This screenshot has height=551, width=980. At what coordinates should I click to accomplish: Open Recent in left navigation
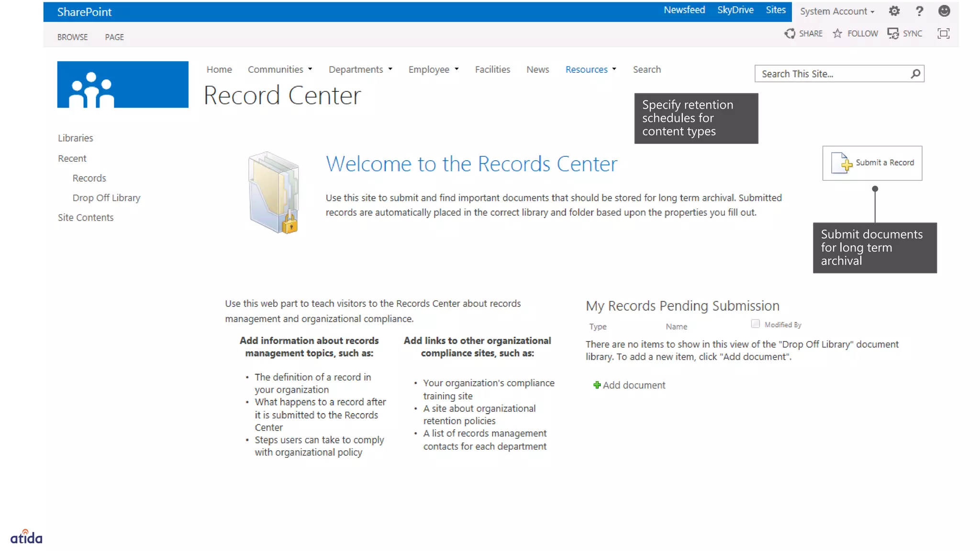pos(72,158)
